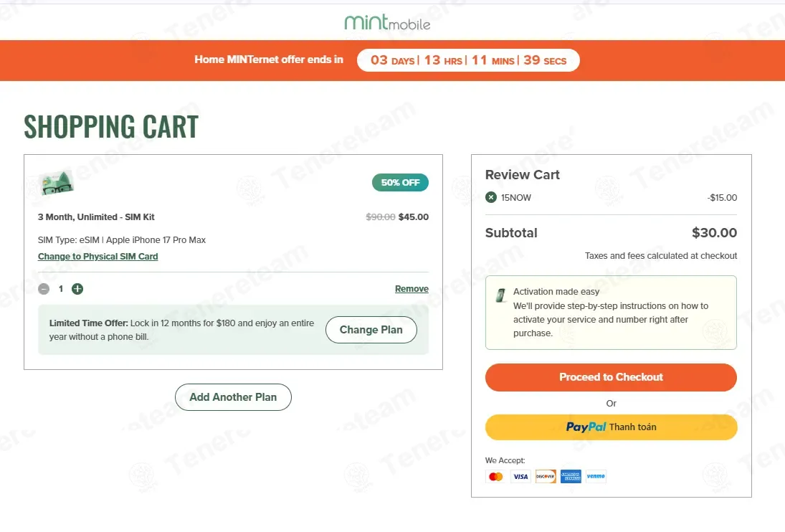Click the MINTernet offer countdown timer
The width and height of the screenshot is (785, 532).
click(x=468, y=60)
